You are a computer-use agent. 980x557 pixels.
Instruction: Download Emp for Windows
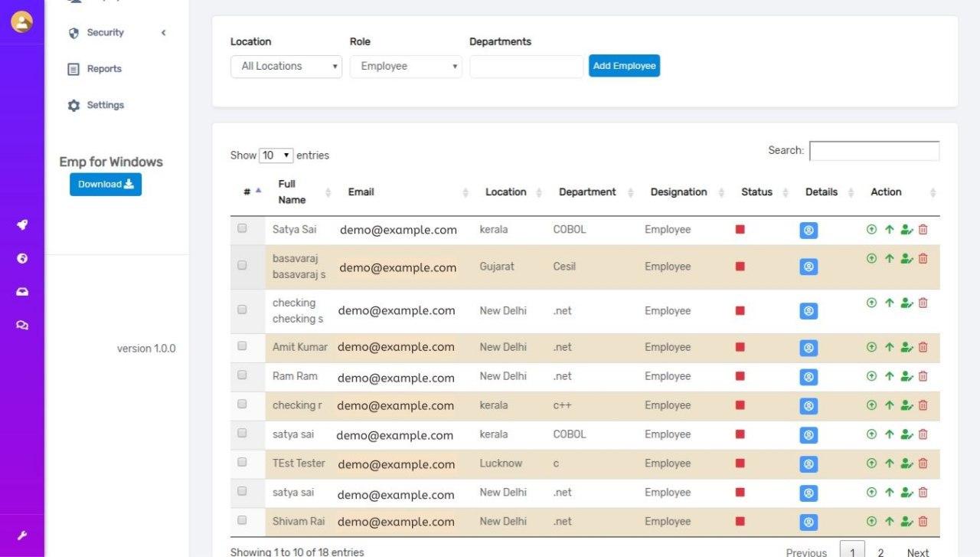[106, 185]
